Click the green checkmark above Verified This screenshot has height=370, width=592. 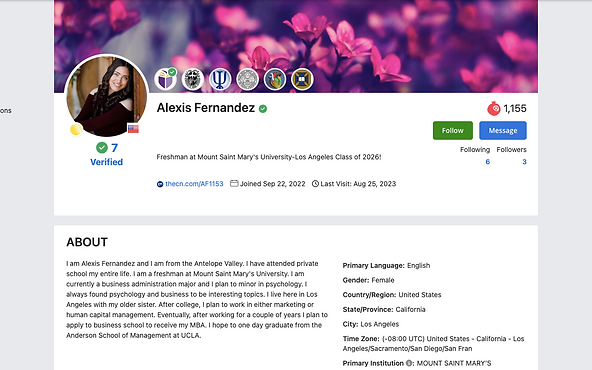click(x=102, y=147)
